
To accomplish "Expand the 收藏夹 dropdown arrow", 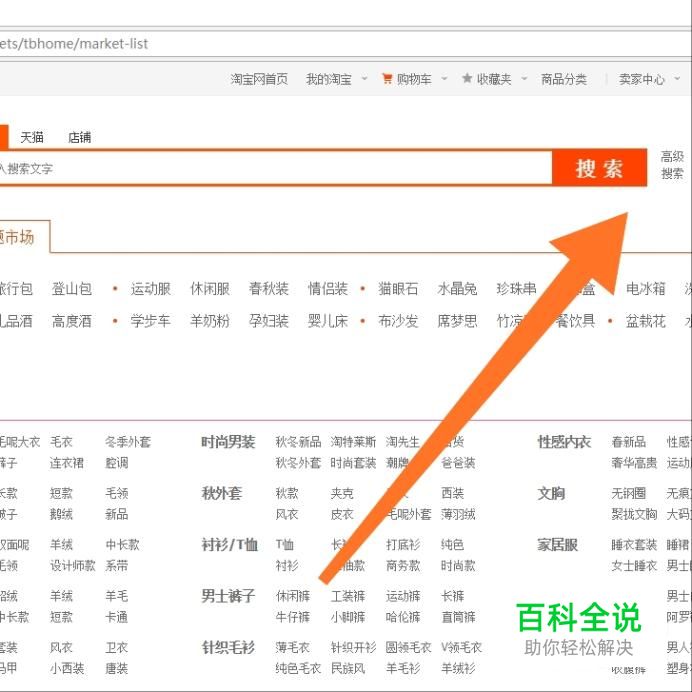I will click(524, 79).
